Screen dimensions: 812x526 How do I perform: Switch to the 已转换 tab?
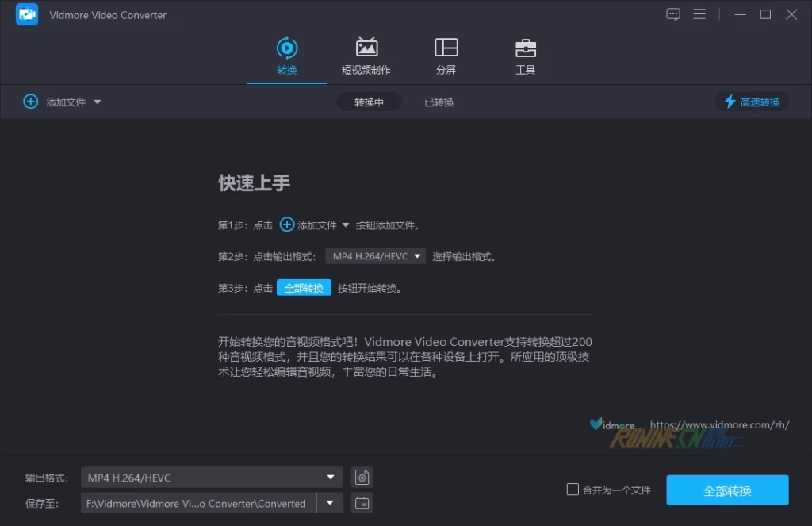tap(439, 102)
